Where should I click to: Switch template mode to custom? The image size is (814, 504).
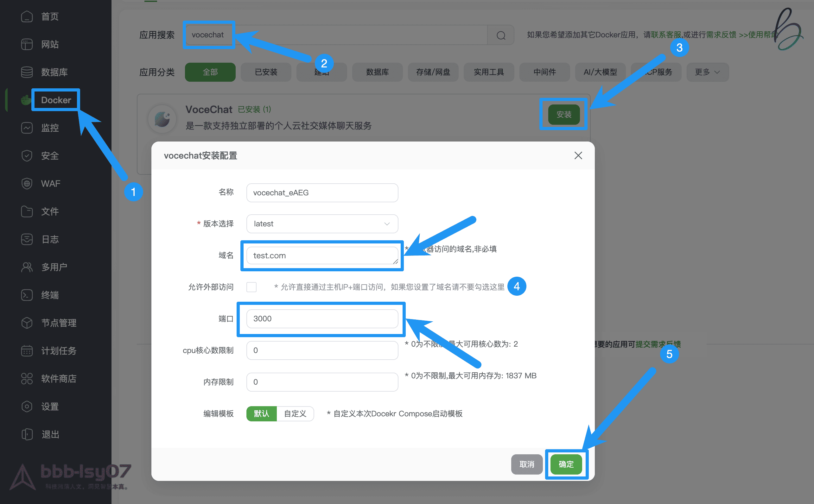(x=295, y=414)
